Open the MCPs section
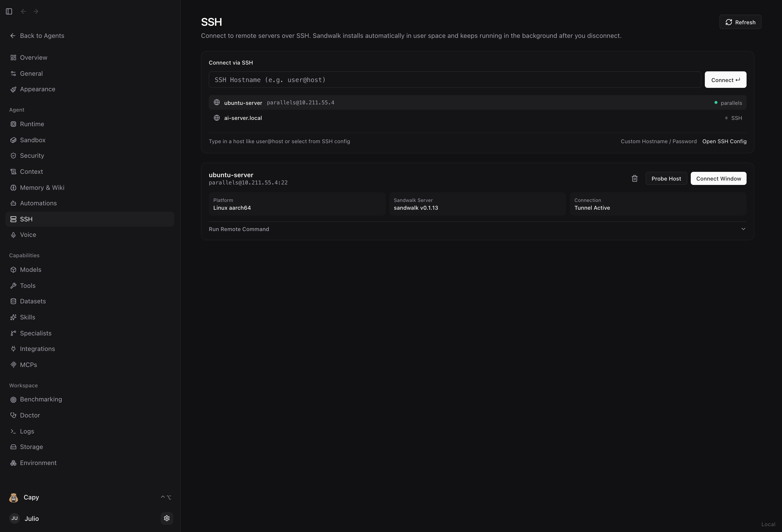The image size is (782, 532). (90, 365)
